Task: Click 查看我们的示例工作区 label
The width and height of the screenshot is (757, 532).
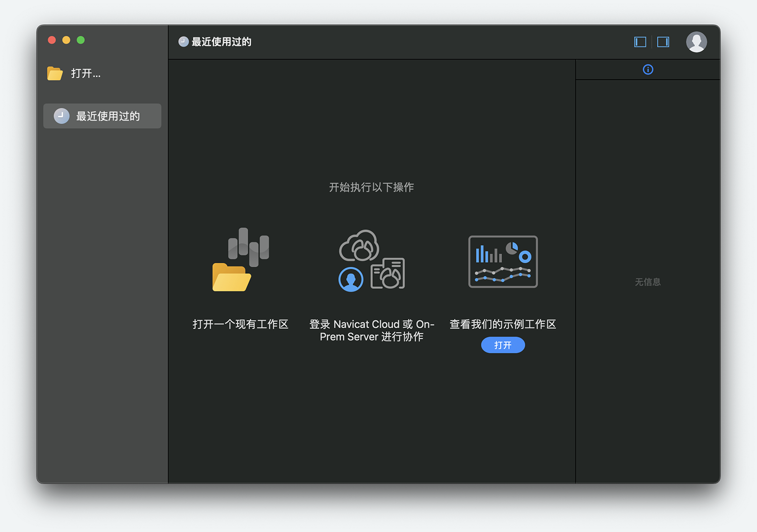Action: [x=503, y=324]
